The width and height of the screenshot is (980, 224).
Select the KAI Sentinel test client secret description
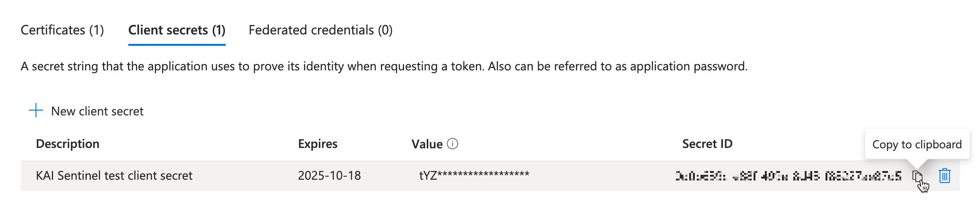[x=114, y=176]
